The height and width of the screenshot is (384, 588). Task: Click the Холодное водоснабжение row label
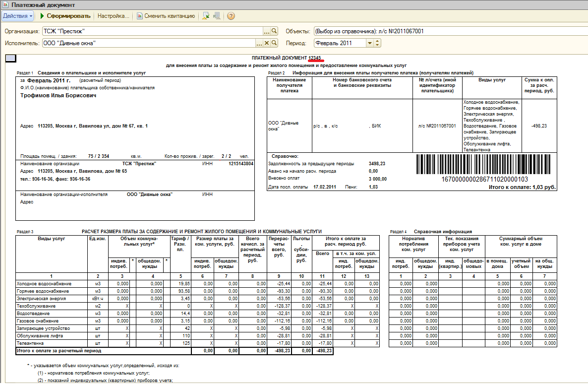[44, 284]
